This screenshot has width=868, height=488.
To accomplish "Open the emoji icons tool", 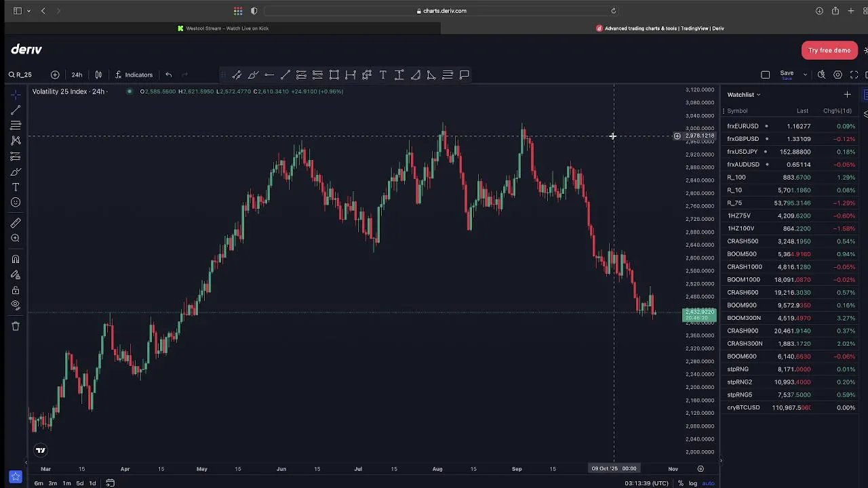I will click(16, 203).
